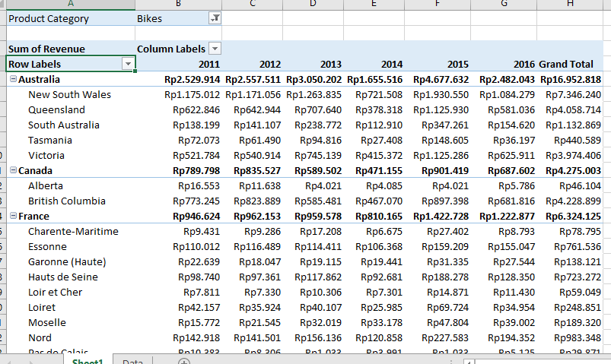
Task: Select column E header
Action: pyautogui.click(x=374, y=4)
